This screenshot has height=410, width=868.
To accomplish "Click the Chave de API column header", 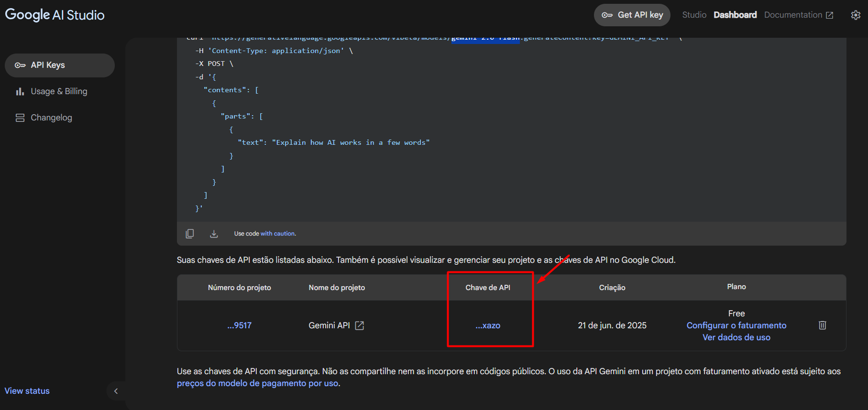I will tap(488, 288).
